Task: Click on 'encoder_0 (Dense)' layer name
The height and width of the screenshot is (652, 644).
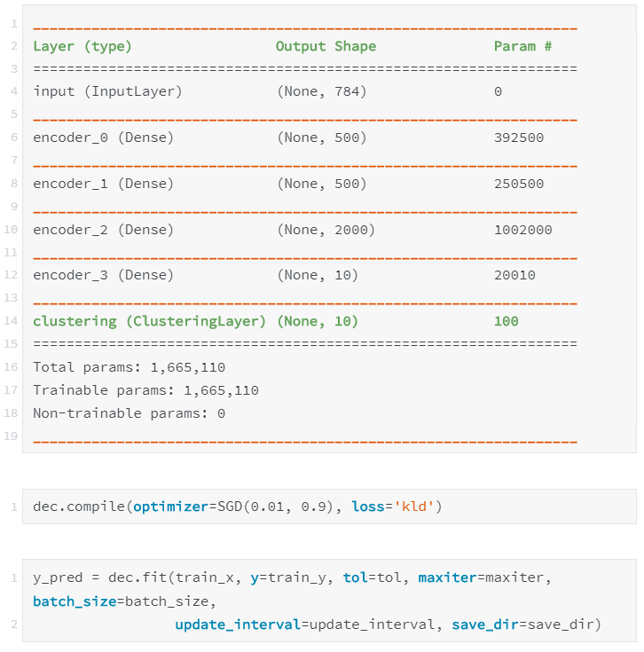Action: tap(103, 137)
